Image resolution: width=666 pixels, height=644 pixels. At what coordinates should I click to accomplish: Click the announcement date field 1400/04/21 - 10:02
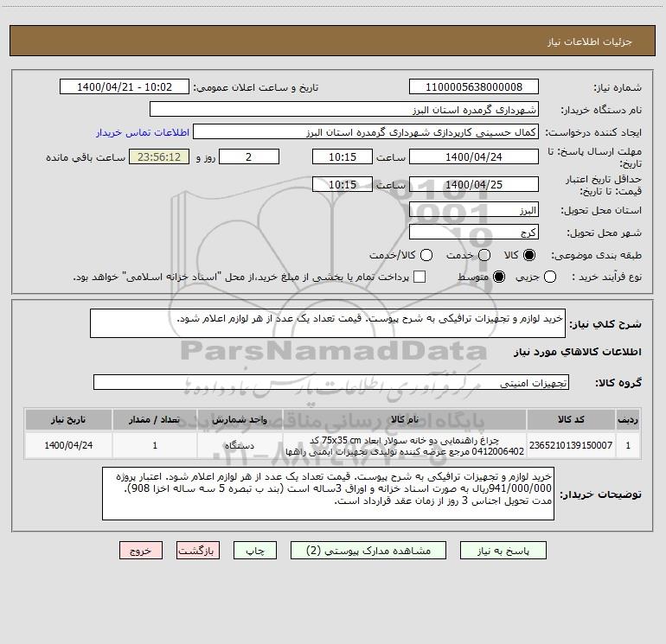125,87
